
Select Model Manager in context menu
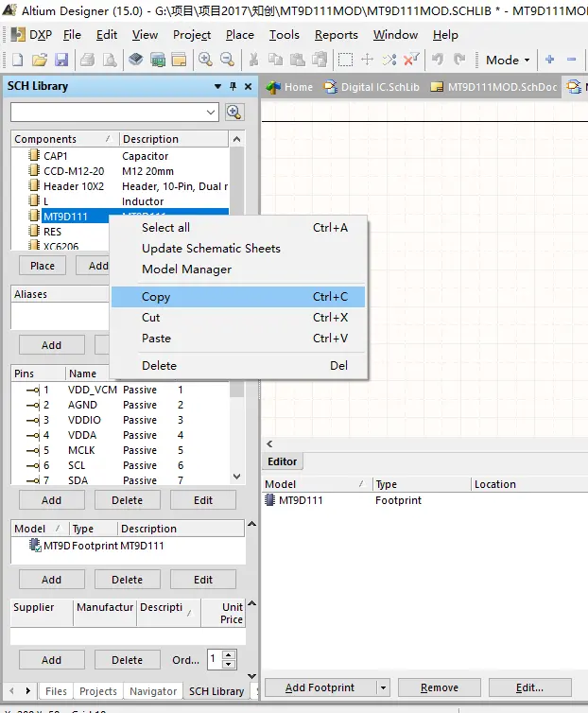tap(186, 270)
